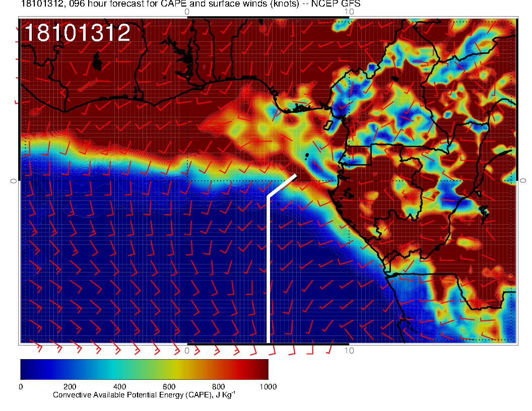Click the cyan section of the CAPE colorbar
This screenshot has height=411, width=532.
tap(116, 369)
